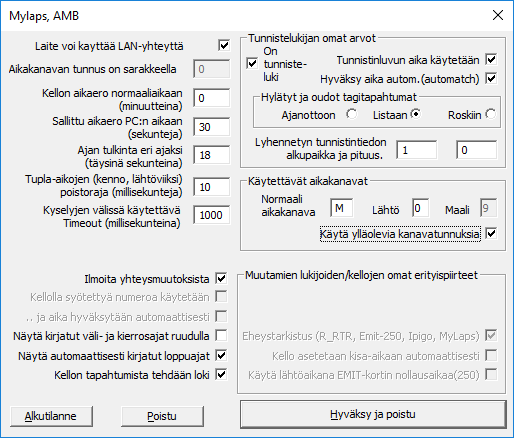Viewport: 514px width, 438px height.
Task: Click the 'Lyhennetyn tunnistintiedon' pituus field
Action: click(477, 150)
